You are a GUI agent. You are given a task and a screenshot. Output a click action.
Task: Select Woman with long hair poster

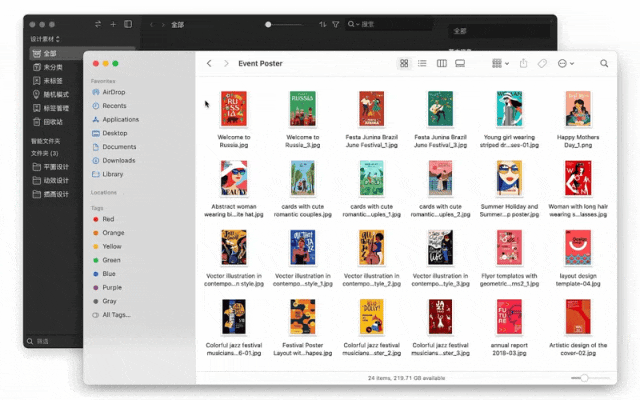coord(578,178)
